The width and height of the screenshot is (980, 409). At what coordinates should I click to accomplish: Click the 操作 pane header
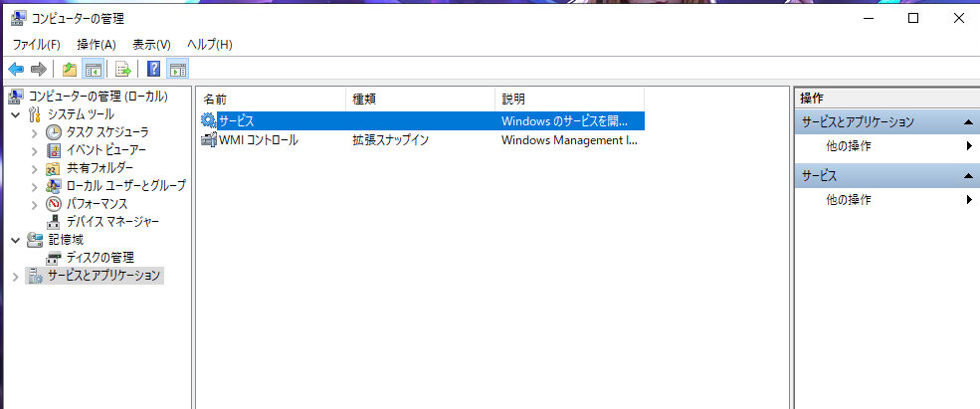886,99
